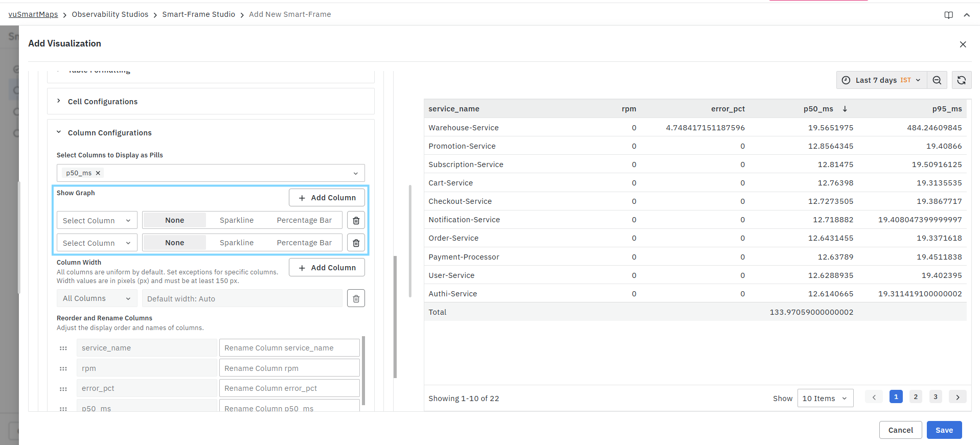This screenshot has height=445, width=980.
Task: Click the Checkout-Service row name
Action: click(460, 201)
